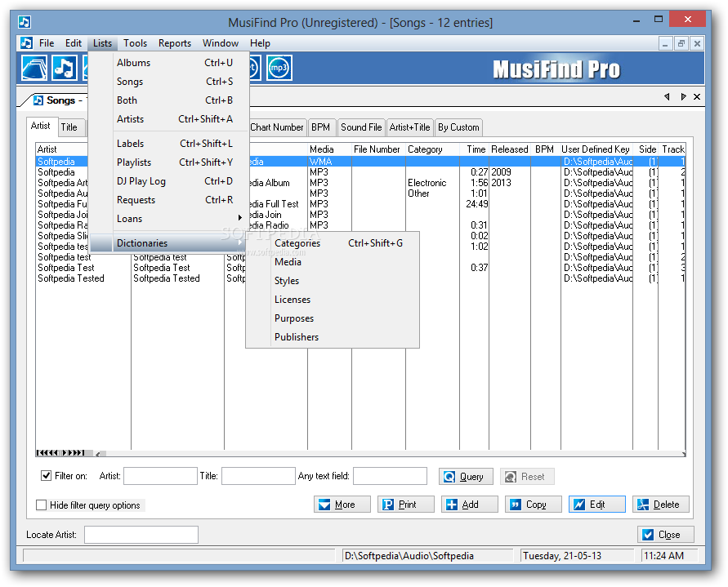Click the Copy button quote icon

[516, 505]
